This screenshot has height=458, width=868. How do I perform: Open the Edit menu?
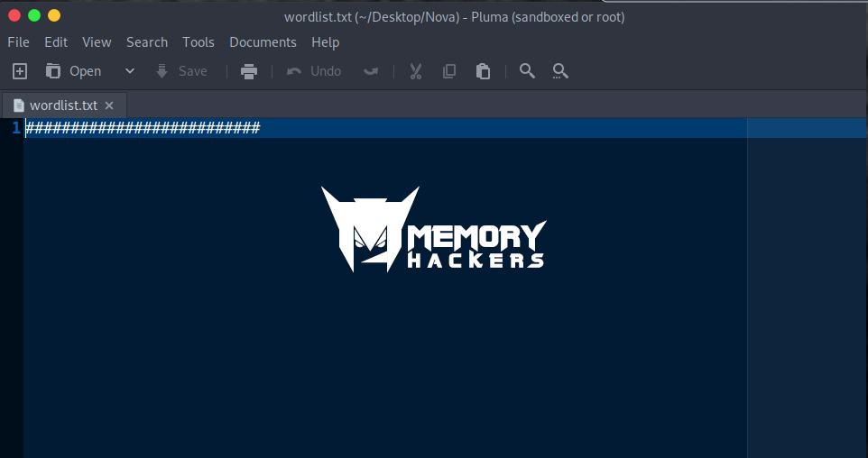(x=56, y=42)
